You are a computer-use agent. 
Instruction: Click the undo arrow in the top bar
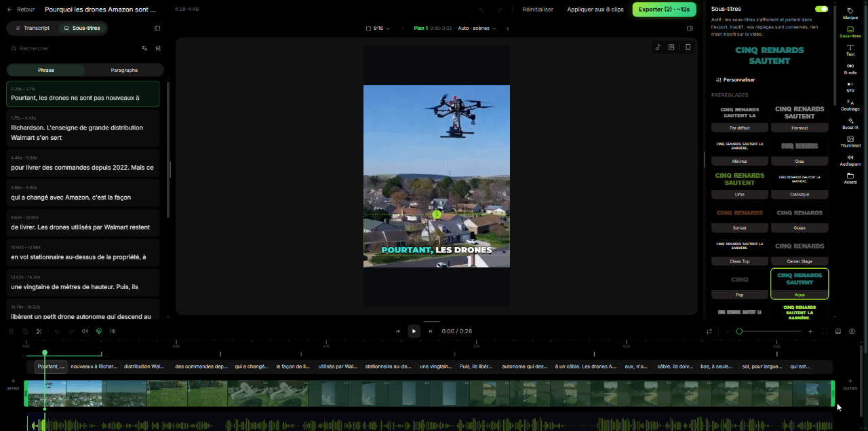(x=481, y=10)
